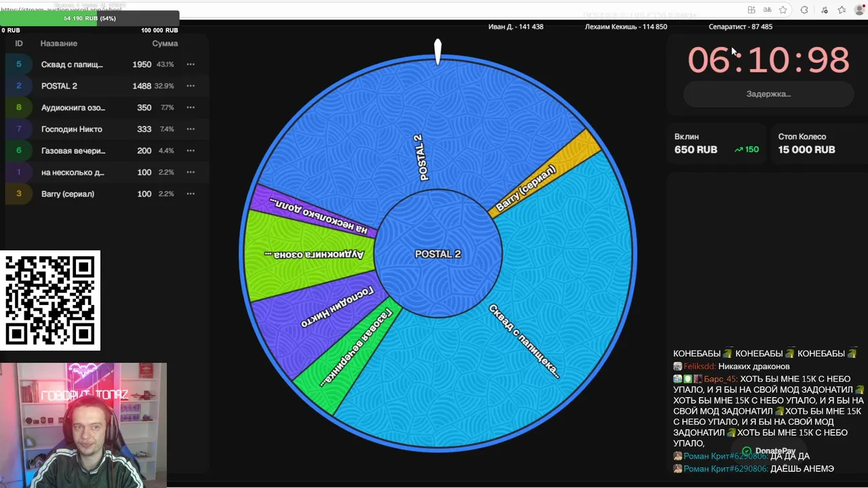Open options menu for Barry (сериал) row
Viewport: 868px width, 488px height.
point(191,194)
